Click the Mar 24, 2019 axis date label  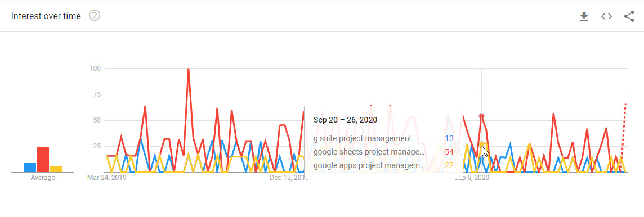click(x=107, y=178)
